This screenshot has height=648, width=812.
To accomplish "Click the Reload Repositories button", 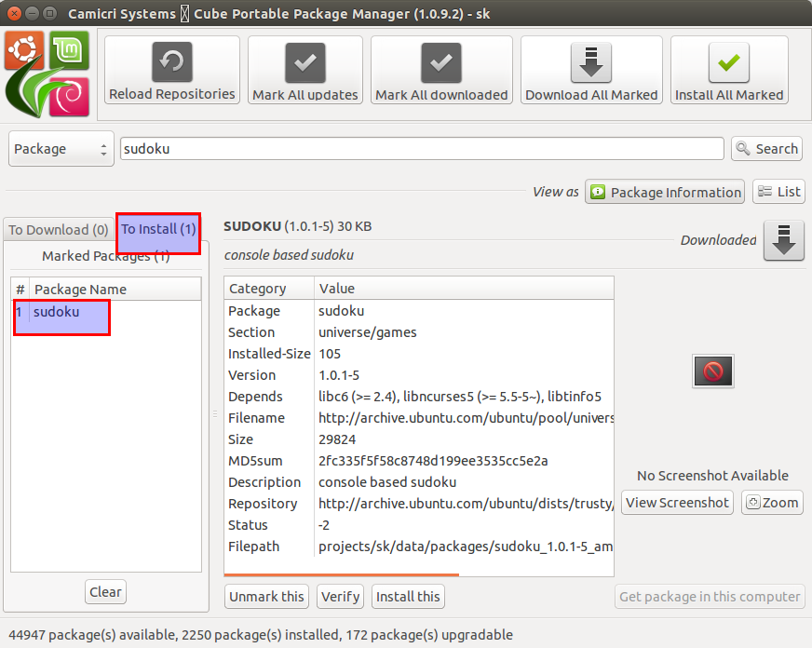I will point(172,70).
